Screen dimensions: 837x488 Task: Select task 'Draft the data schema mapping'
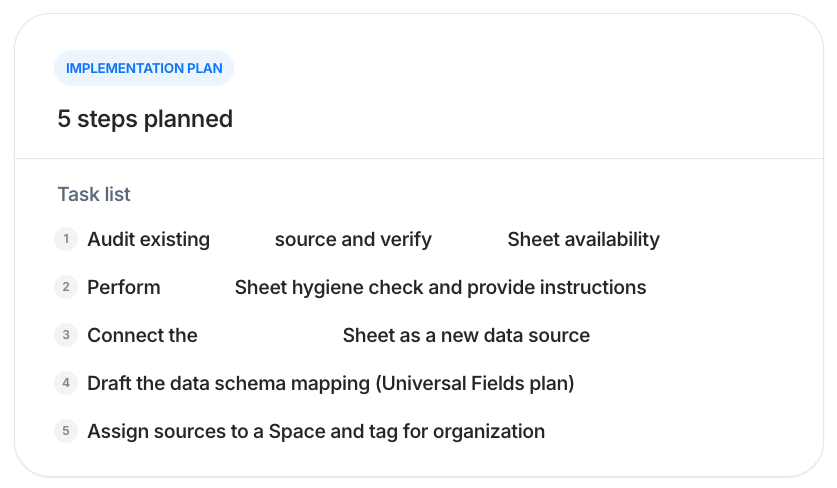[330, 383]
